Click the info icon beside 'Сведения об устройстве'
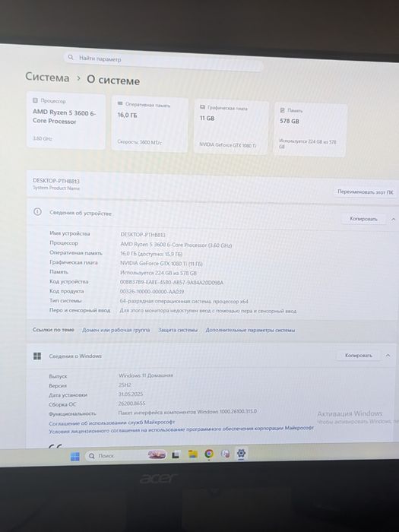Image resolution: width=399 pixels, height=532 pixels. 37,212
